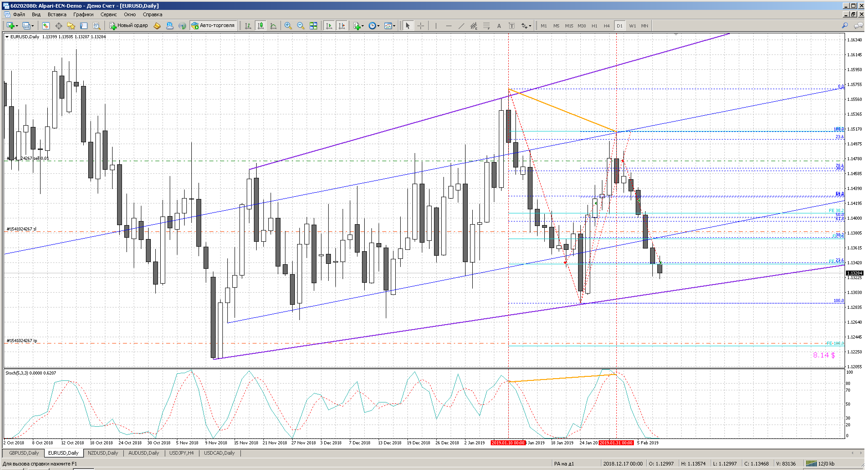Switch chart to candlesticks mode
The image size is (868, 470).
261,26
